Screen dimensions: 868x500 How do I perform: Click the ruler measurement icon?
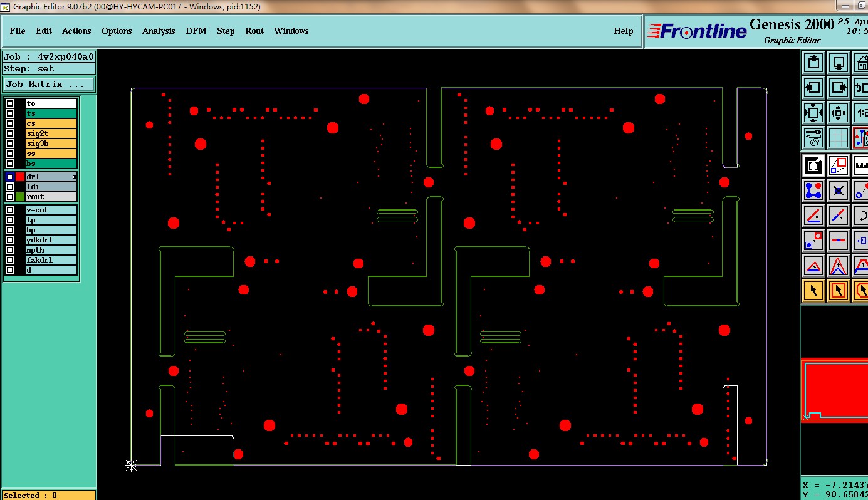pyautogui.click(x=861, y=165)
